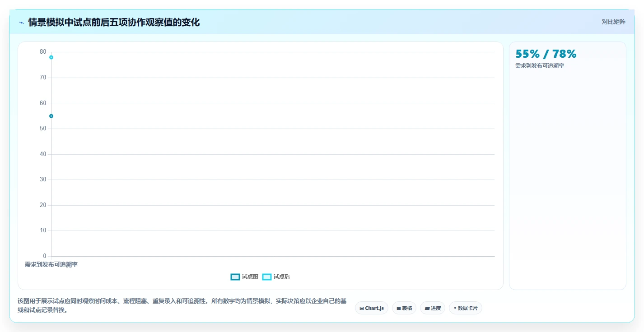Click the chart title 情景模拟中试点前后五项协作观察值的变化
644x332 pixels.
click(x=114, y=22)
